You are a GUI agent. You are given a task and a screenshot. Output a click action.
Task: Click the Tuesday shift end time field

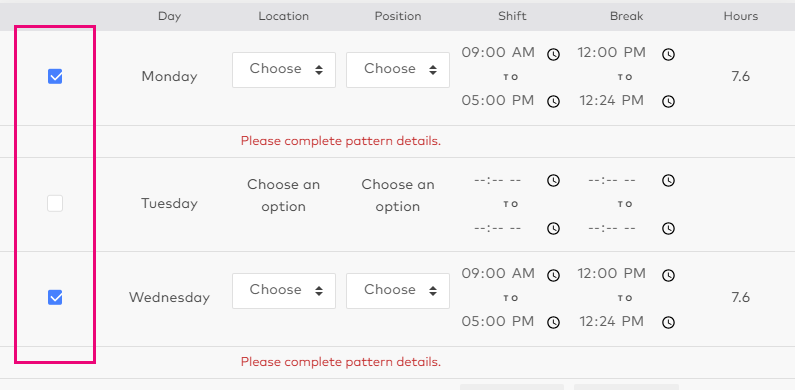(x=498, y=228)
